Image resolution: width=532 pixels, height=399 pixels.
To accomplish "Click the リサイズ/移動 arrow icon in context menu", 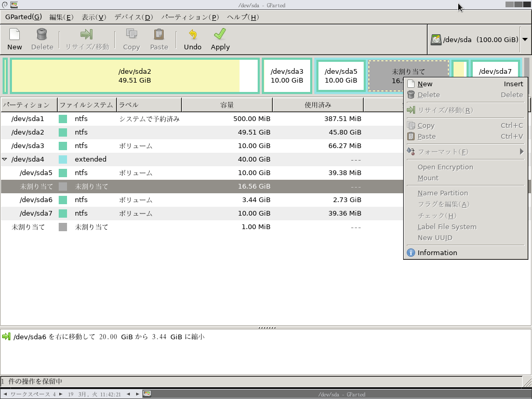I will click(x=411, y=110).
